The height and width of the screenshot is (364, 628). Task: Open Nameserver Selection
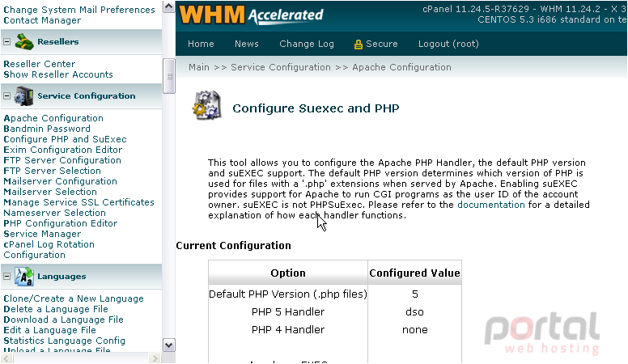click(x=54, y=213)
